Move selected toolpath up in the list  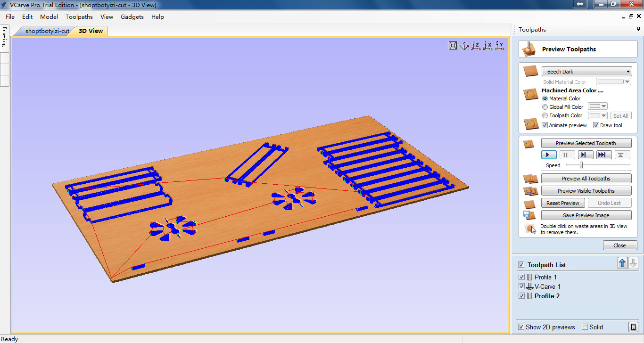point(622,263)
